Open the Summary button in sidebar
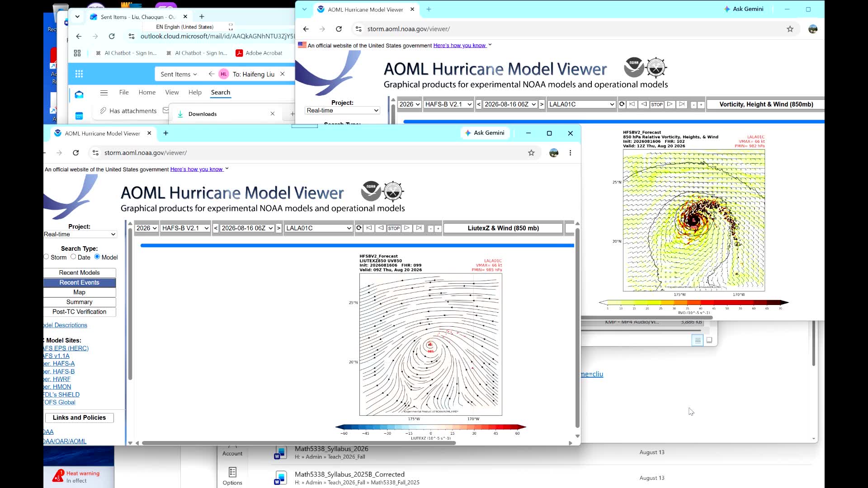Viewport: 868px width, 488px height. coord(80,302)
